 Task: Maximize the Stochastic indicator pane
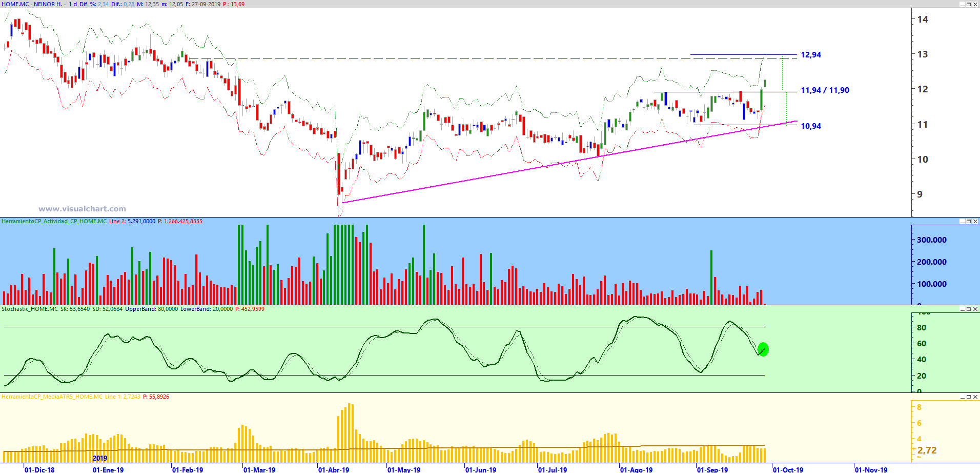click(969, 309)
